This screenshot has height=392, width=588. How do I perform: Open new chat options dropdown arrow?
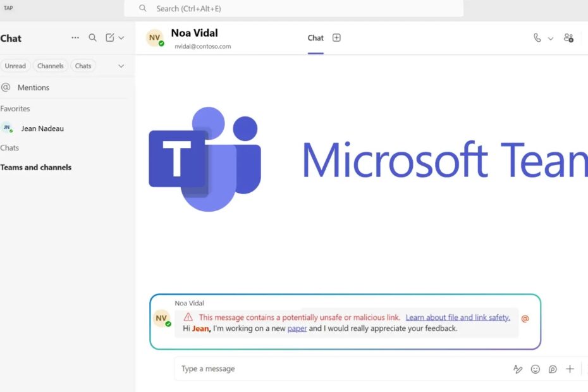pyautogui.click(x=121, y=38)
